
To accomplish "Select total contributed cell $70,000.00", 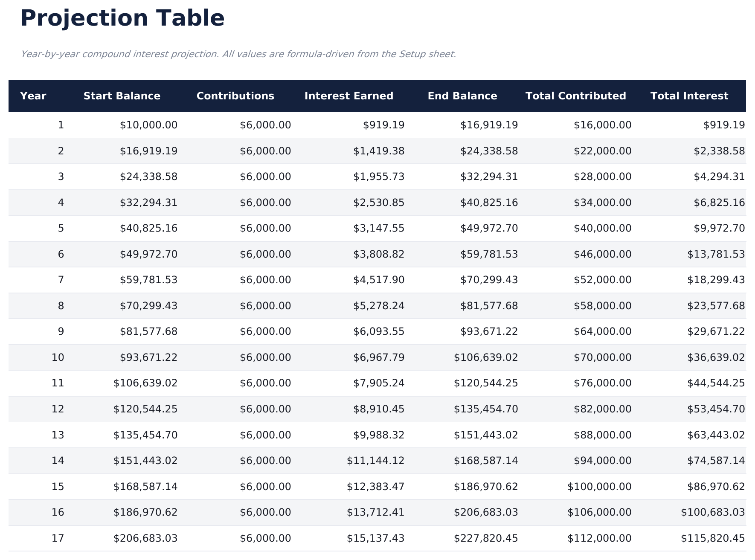I will tap(602, 357).
